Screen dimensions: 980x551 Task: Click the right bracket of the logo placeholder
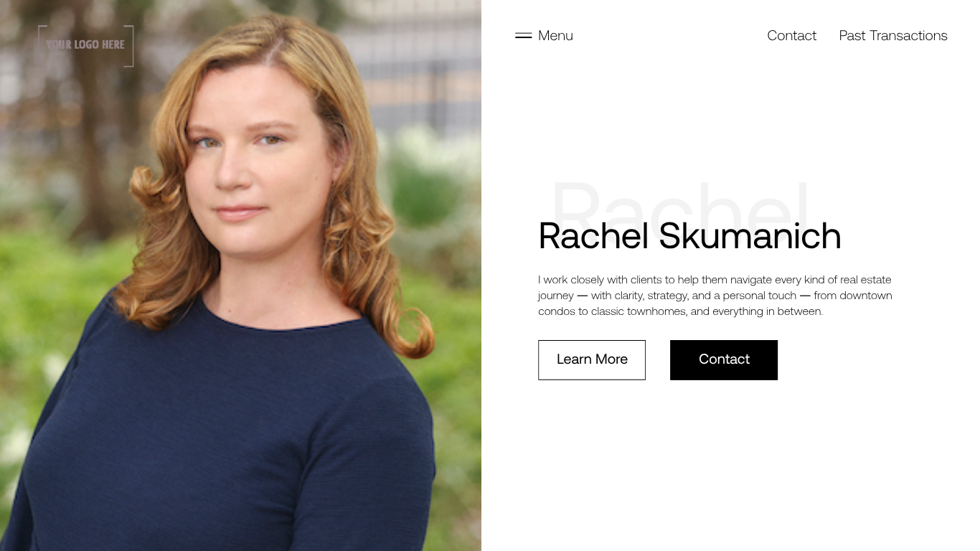pos(130,46)
